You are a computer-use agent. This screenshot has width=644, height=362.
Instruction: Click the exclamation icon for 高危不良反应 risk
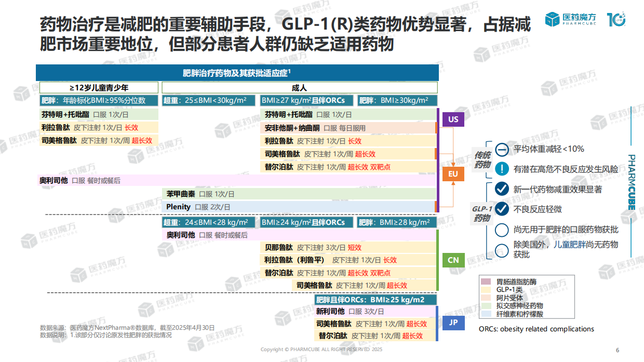coord(501,168)
